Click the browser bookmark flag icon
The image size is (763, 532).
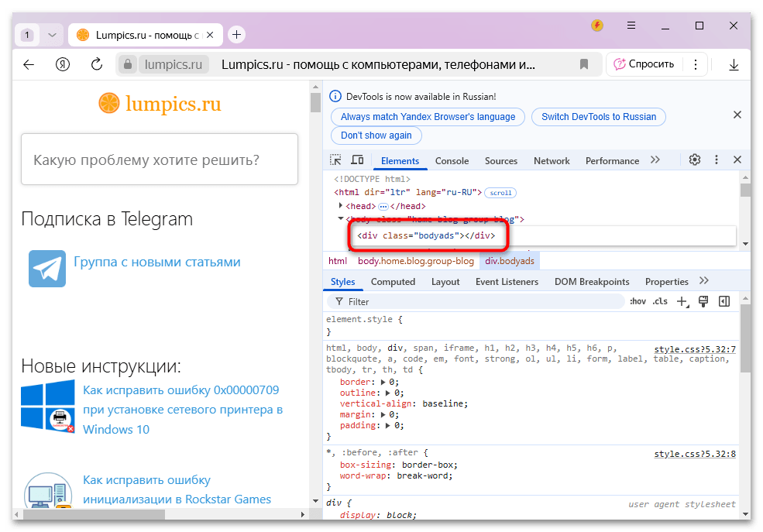[x=584, y=65]
